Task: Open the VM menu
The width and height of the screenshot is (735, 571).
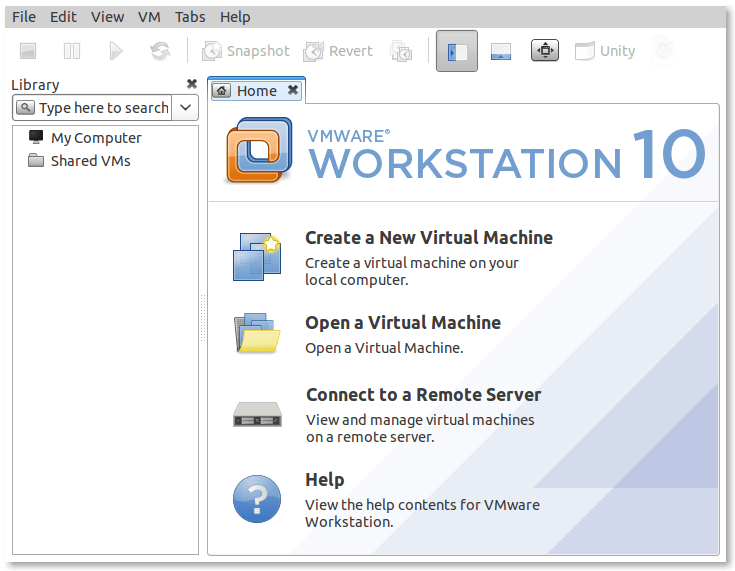Action: pyautogui.click(x=149, y=17)
